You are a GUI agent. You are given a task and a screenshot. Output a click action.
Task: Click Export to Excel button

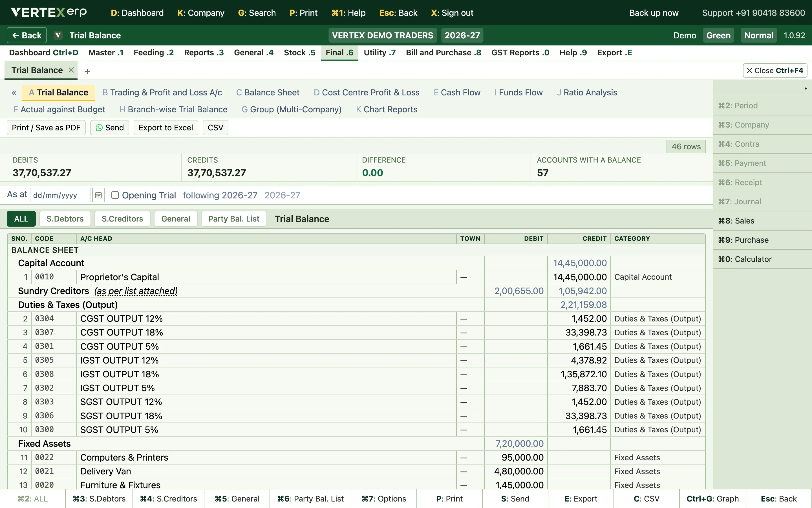pos(166,128)
